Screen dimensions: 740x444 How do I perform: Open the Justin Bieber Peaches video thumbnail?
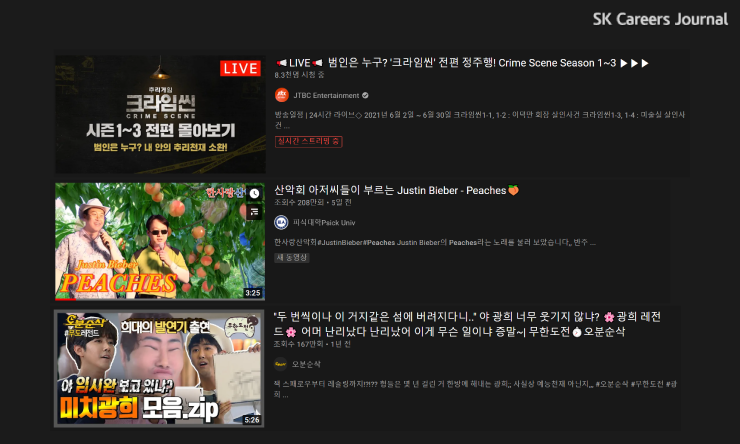point(160,241)
